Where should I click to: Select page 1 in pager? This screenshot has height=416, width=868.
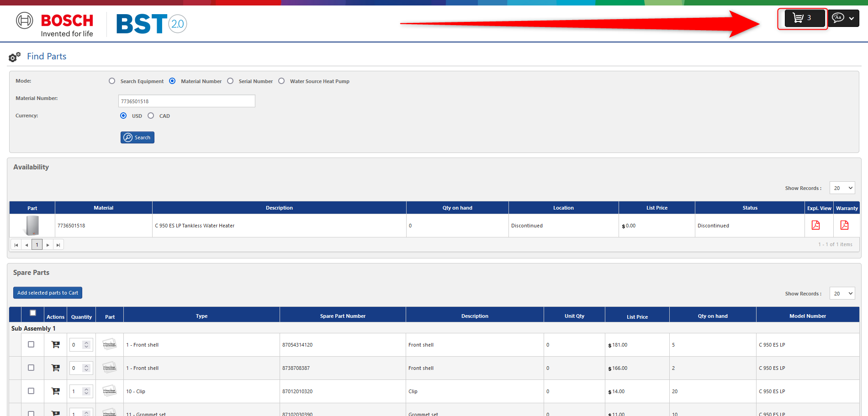click(37, 245)
